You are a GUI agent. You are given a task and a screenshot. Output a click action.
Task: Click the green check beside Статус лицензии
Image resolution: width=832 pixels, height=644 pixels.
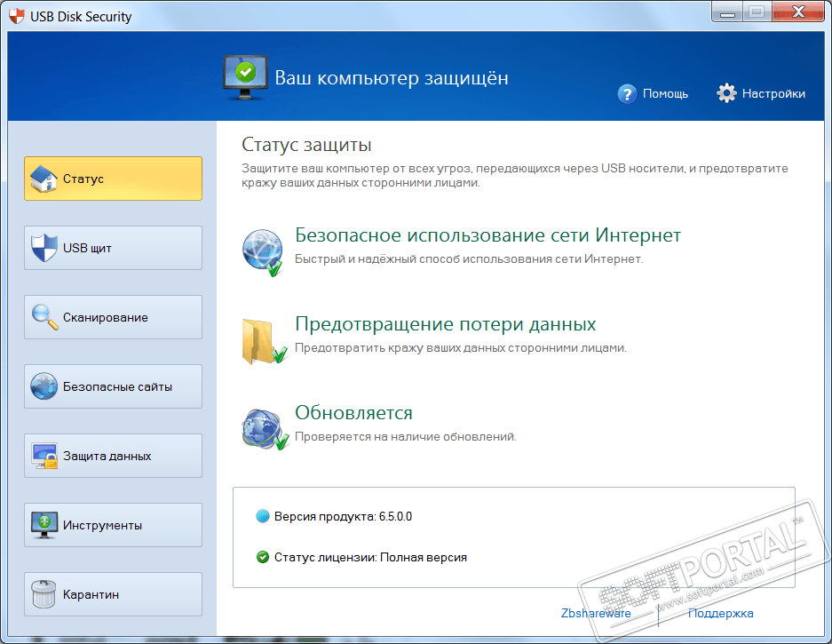coord(263,557)
